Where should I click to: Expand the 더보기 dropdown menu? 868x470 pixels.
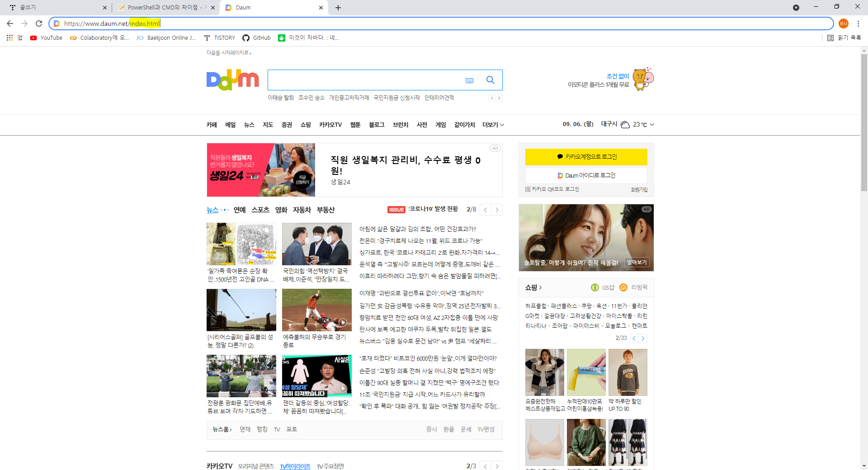(x=493, y=125)
